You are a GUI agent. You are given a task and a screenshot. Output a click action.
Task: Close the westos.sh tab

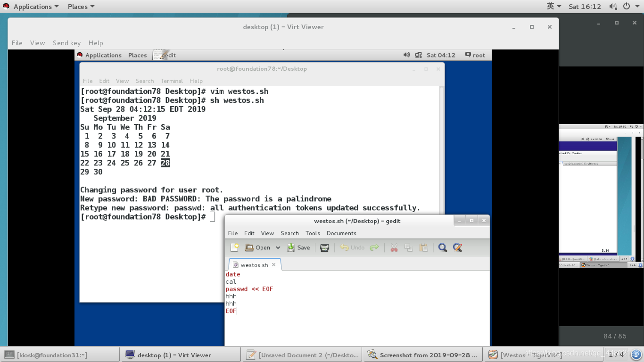point(273,265)
